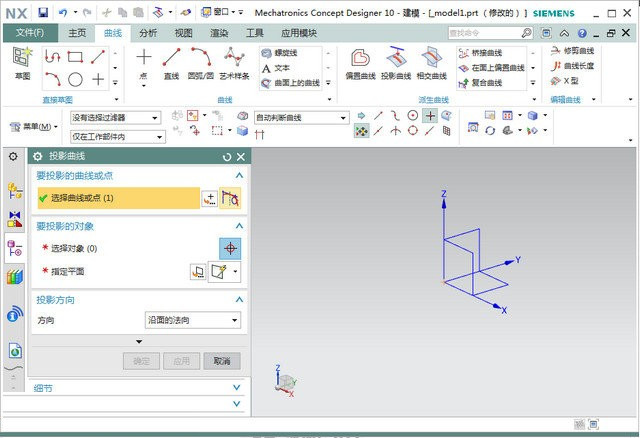The height and width of the screenshot is (438, 640).
Task: Toggle the enable snap point button
Action: [362, 131]
